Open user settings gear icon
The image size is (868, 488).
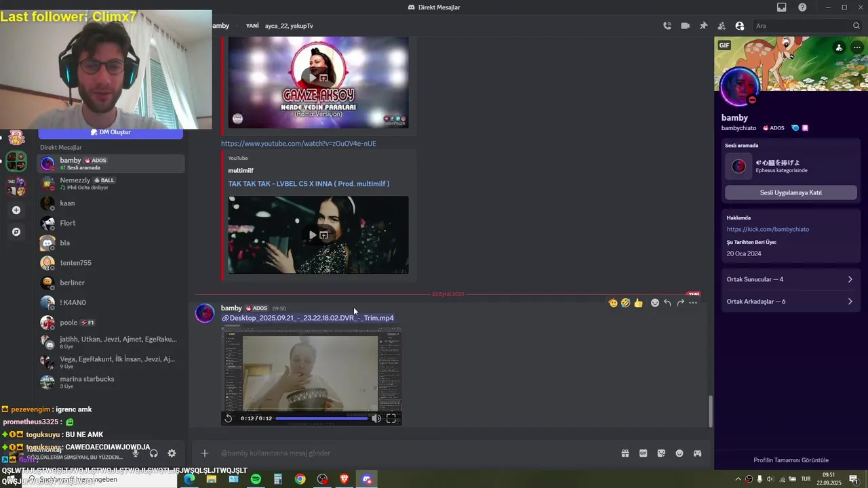point(172,453)
